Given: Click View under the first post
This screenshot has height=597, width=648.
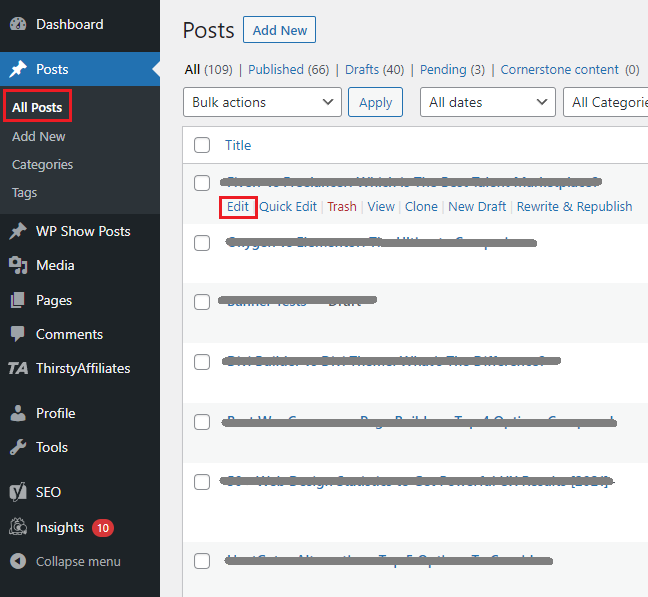Looking at the screenshot, I should pos(381,206).
